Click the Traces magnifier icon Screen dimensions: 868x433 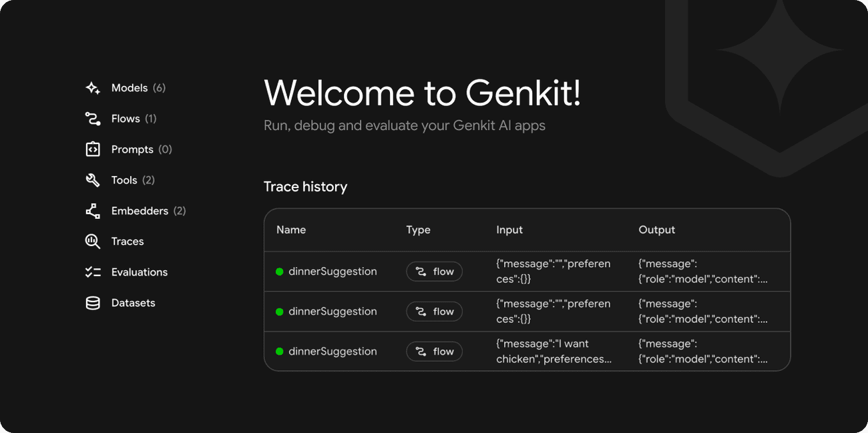91,241
